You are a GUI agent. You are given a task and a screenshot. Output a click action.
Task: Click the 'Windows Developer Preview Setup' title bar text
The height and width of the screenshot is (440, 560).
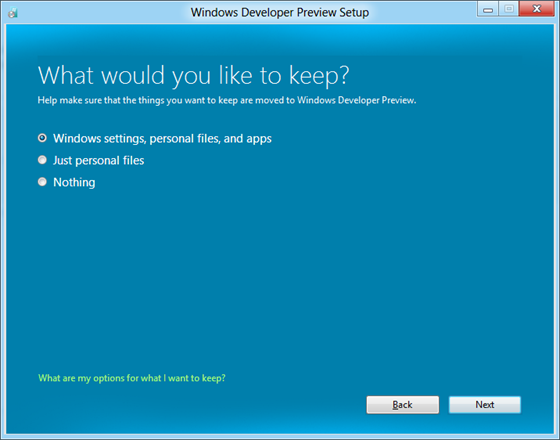tap(280, 12)
